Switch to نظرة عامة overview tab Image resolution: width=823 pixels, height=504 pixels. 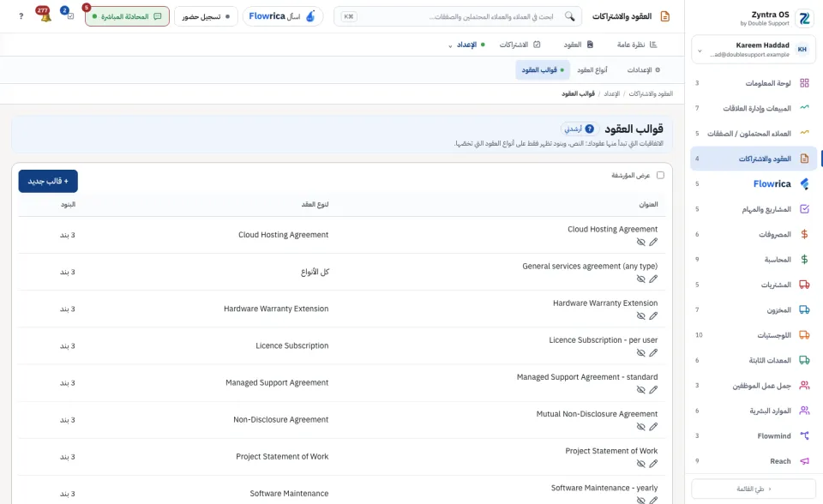click(x=637, y=45)
